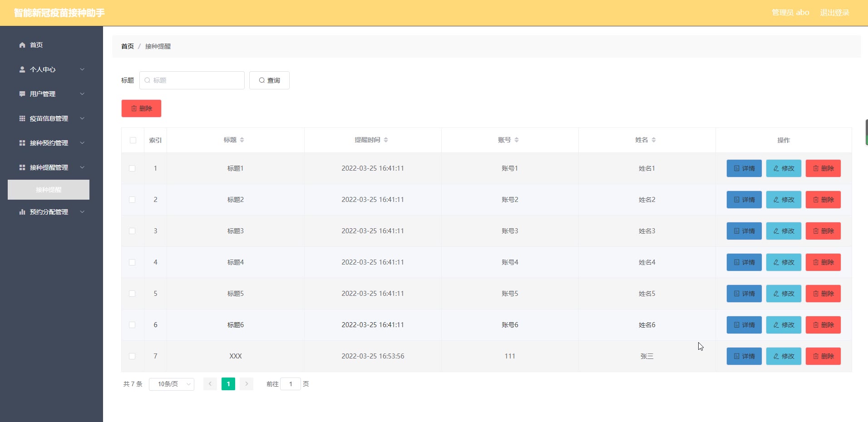This screenshot has width=868, height=422.
Task: Expand the 接种预约管理 menu chevron
Action: [x=82, y=143]
